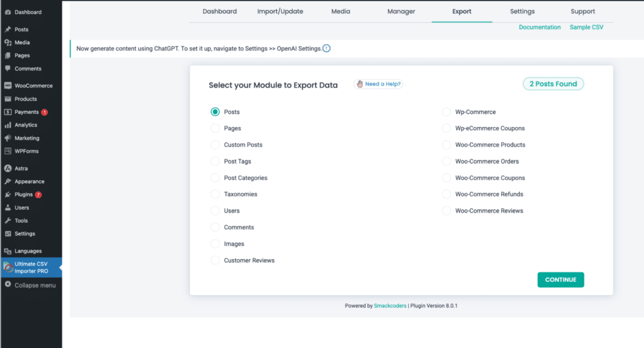Open Marketing via megaphone icon
644x348 pixels.
click(x=8, y=138)
